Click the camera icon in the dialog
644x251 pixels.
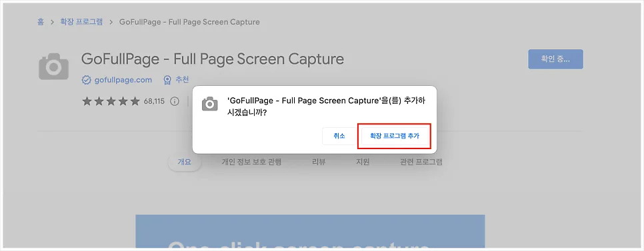(x=210, y=104)
